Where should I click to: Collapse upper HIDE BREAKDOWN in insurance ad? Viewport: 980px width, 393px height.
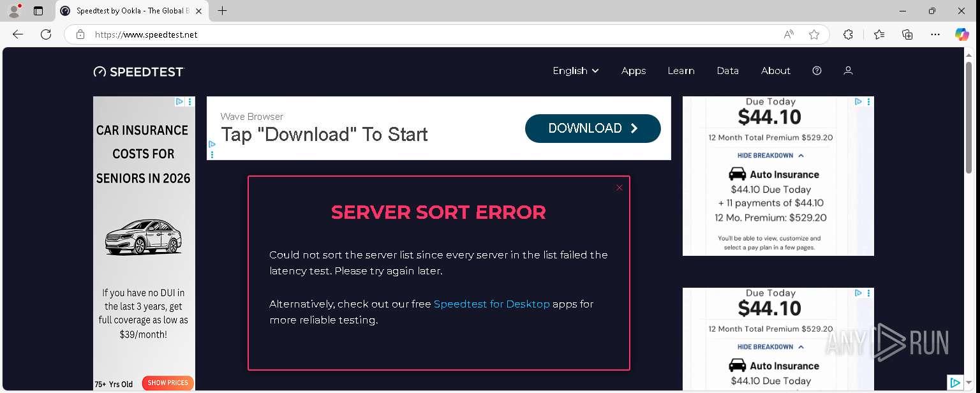(x=771, y=156)
